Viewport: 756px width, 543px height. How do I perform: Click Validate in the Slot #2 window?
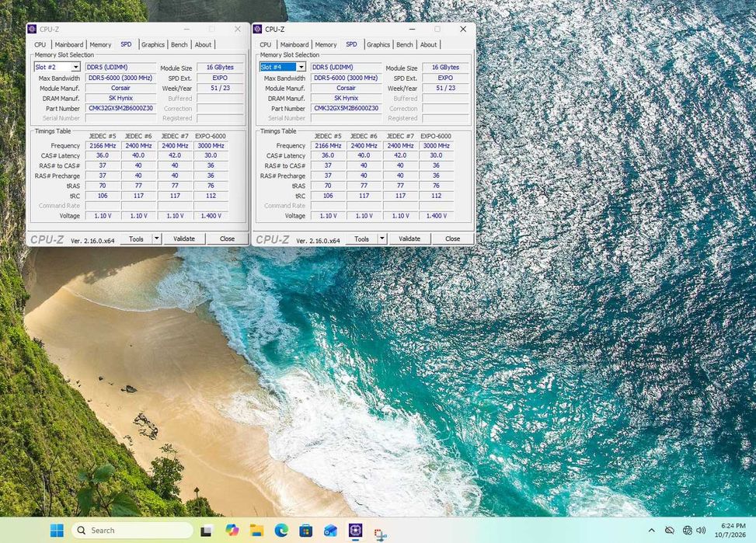click(184, 238)
